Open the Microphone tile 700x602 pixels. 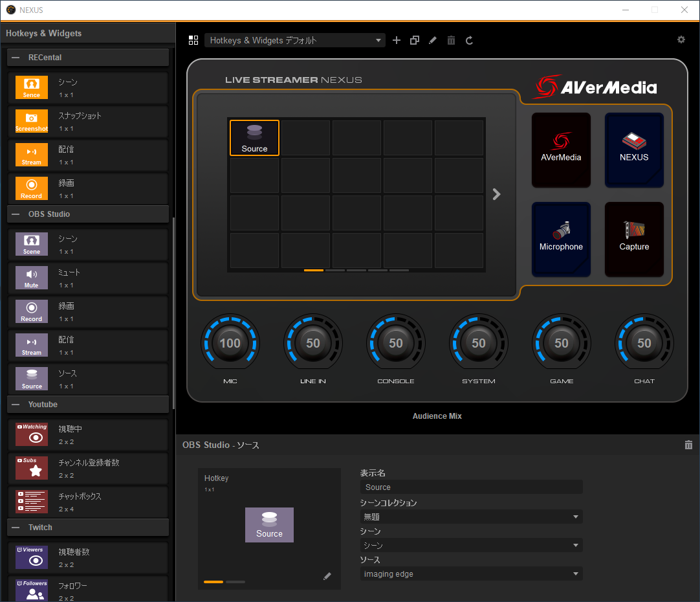pos(561,240)
